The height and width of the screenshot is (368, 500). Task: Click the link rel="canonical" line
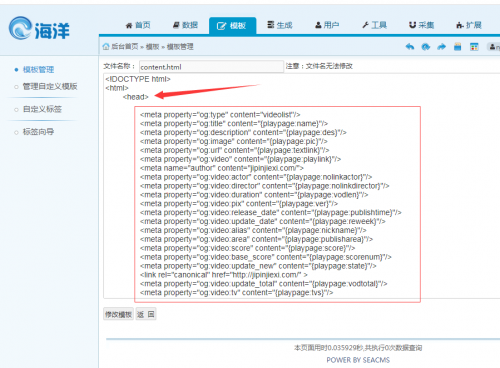tap(224, 275)
